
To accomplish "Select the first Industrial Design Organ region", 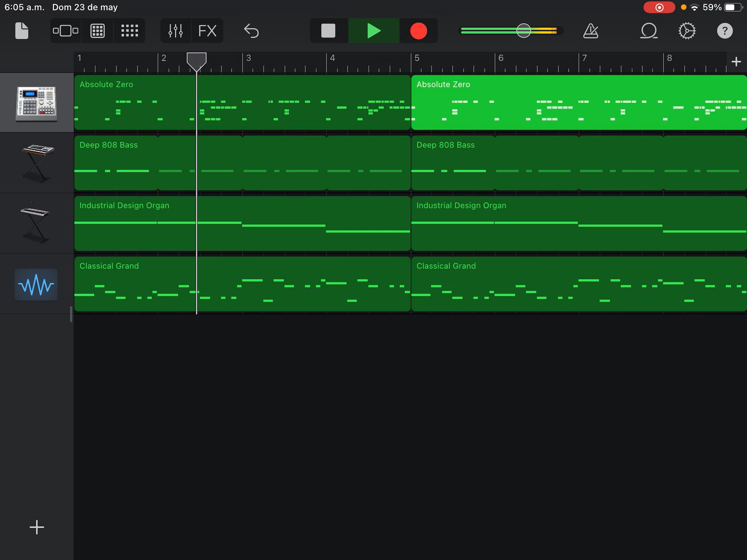I will pos(242,224).
